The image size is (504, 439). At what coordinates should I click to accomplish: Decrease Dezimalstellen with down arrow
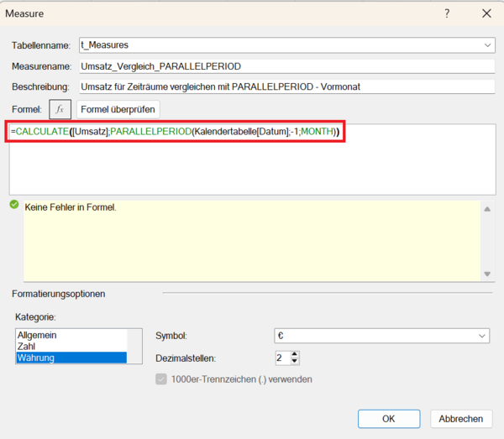pos(295,362)
